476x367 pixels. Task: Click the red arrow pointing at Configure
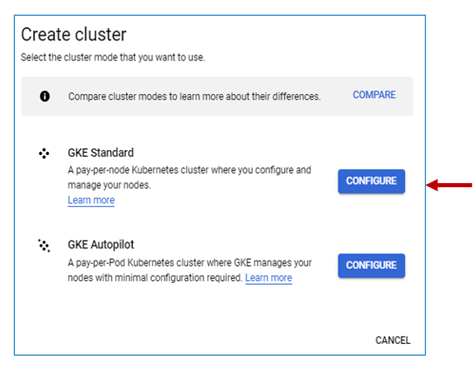click(x=449, y=185)
